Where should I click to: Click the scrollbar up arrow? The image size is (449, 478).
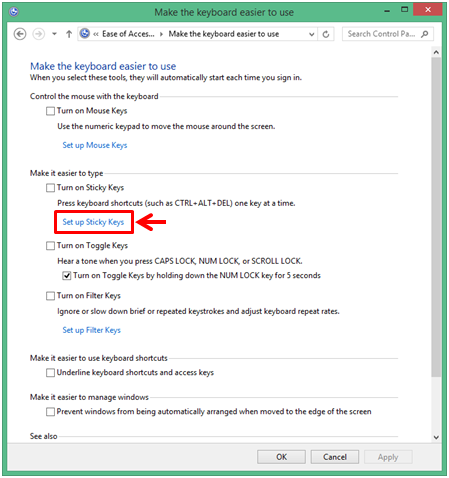click(436, 52)
